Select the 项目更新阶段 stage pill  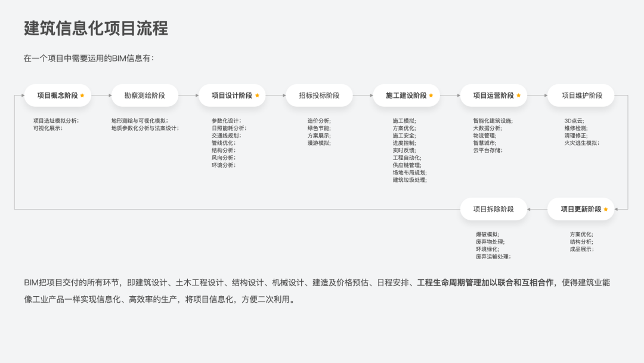[x=581, y=209]
